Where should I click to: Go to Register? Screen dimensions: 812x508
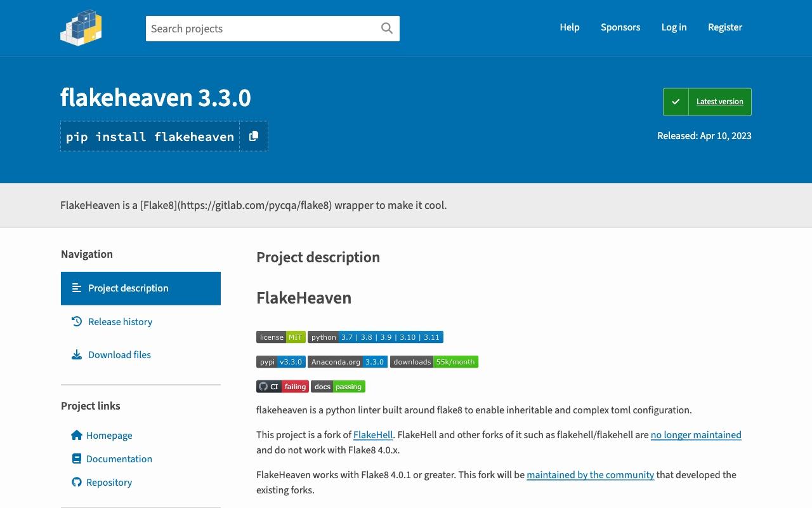[x=725, y=27]
